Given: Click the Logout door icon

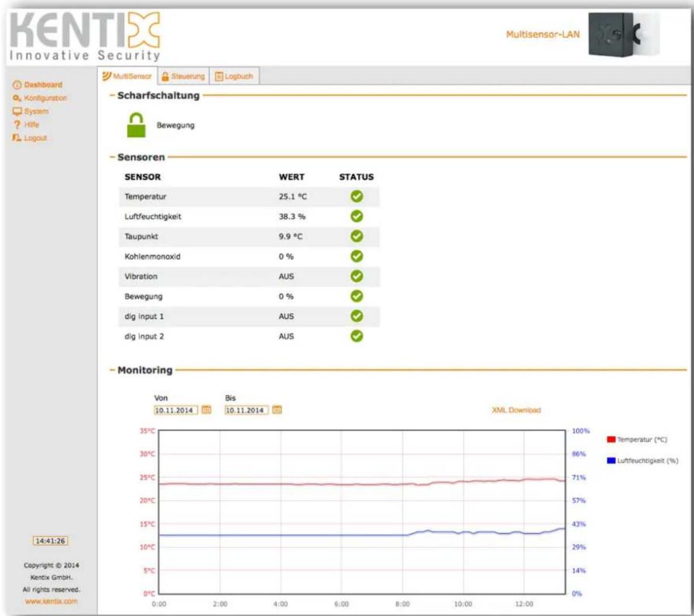Looking at the screenshot, I should pos(17,138).
